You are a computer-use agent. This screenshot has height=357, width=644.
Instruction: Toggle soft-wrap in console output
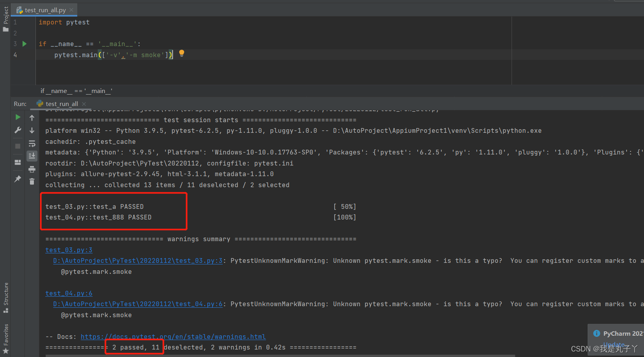[32, 143]
